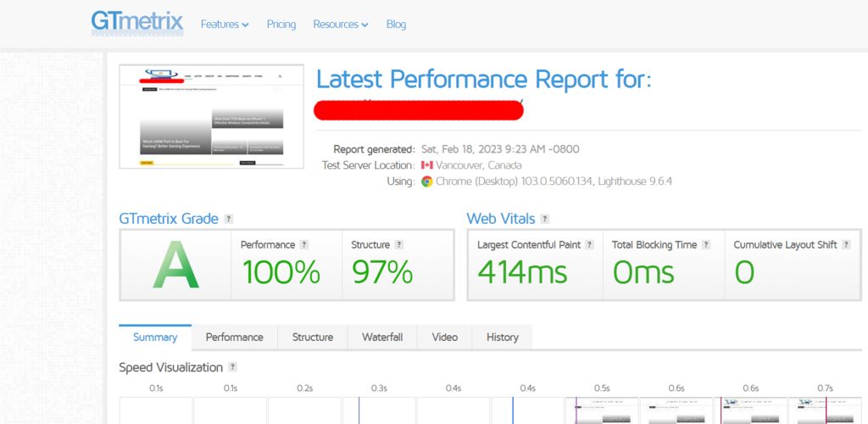The width and height of the screenshot is (868, 424).
Task: Click the help icon next to Web Vitals
Action: [x=545, y=219]
